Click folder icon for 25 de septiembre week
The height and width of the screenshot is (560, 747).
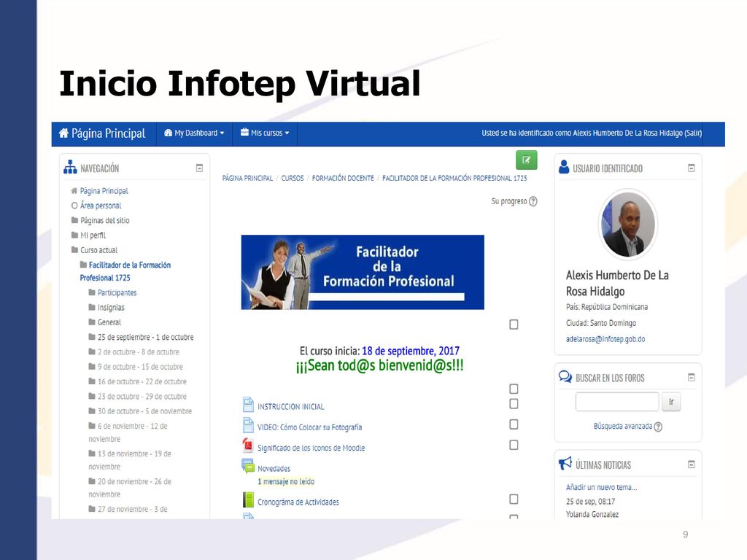[92, 337]
